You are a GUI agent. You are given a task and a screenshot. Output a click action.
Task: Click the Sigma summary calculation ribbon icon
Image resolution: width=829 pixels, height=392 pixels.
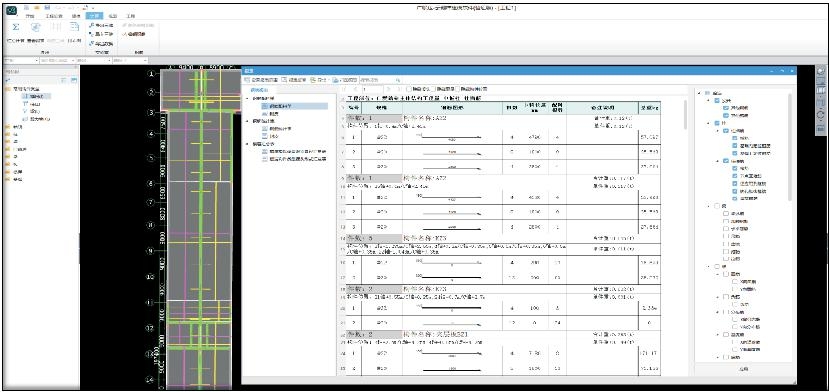pyautogui.click(x=16, y=27)
